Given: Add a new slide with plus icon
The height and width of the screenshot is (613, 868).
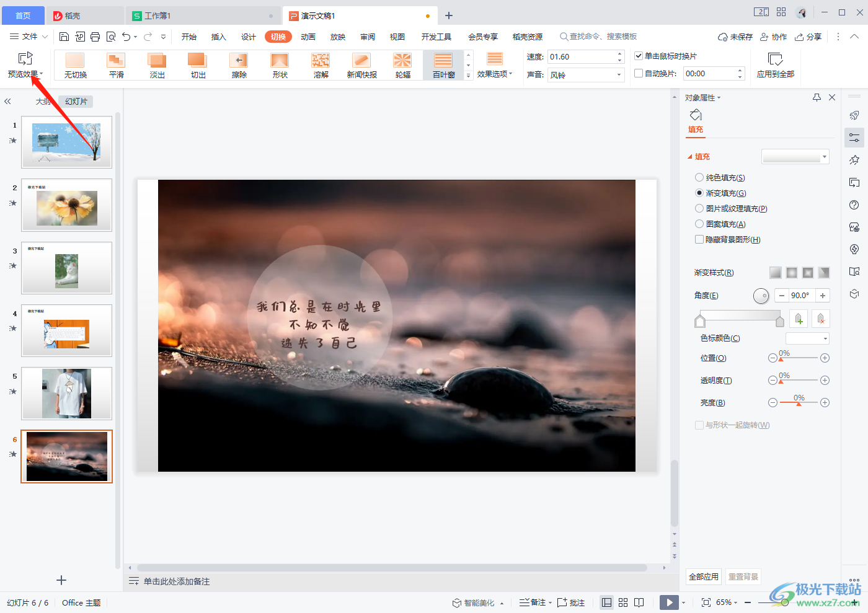Looking at the screenshot, I should point(61,580).
